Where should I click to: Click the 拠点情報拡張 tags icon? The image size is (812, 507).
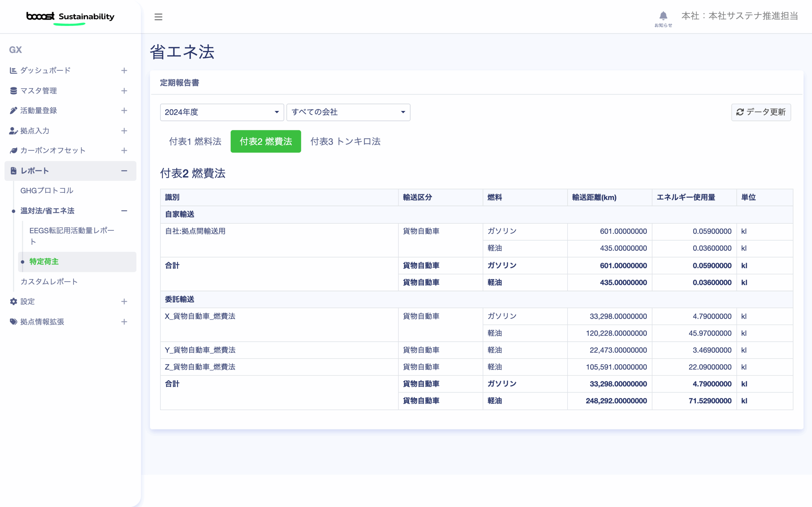coord(13,322)
